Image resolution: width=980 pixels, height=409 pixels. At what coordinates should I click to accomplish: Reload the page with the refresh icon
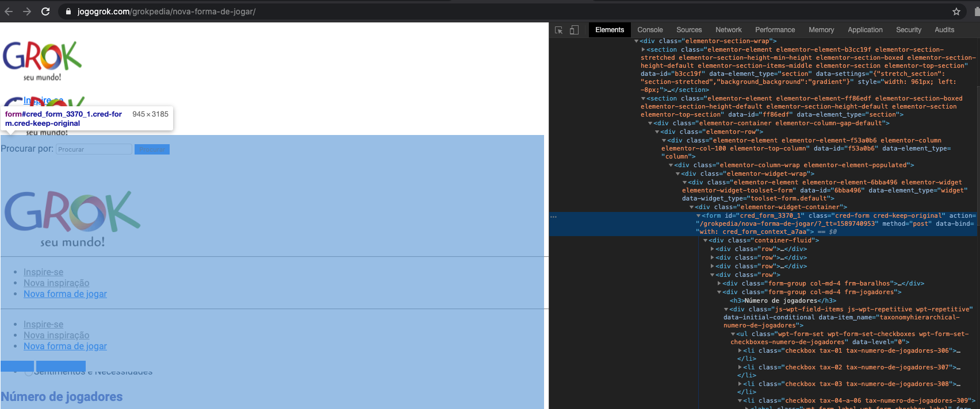pyautogui.click(x=45, y=11)
